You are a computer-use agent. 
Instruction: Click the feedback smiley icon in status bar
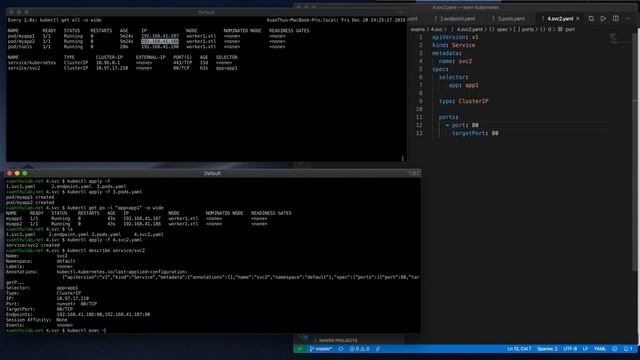(x=615, y=349)
